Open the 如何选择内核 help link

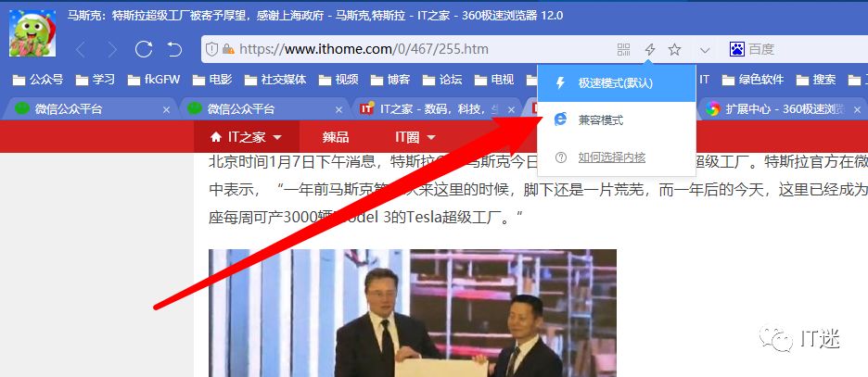point(612,157)
